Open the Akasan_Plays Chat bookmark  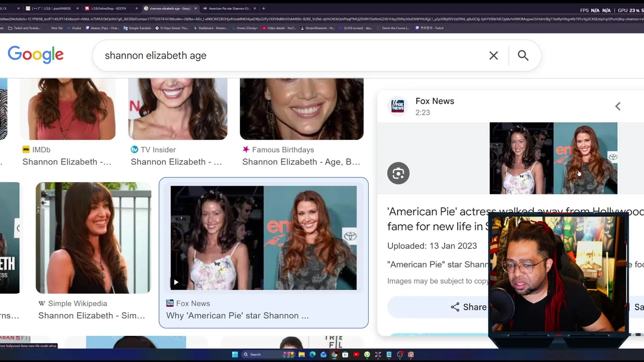click(103, 28)
